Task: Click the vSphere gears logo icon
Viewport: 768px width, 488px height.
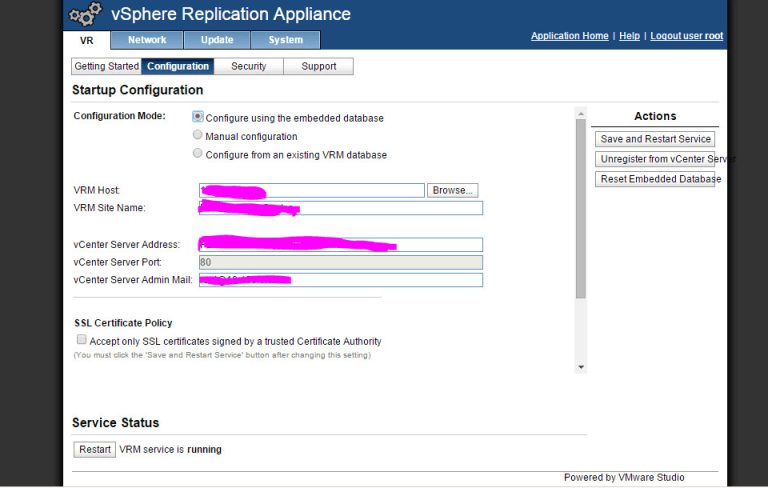Action: pyautogui.click(x=85, y=14)
